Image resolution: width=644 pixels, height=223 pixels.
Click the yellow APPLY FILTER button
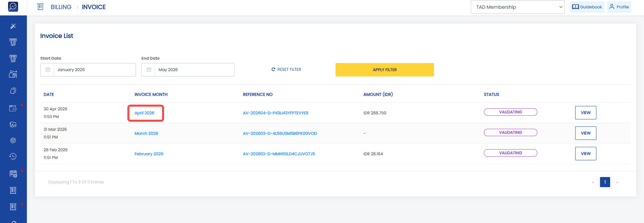coord(385,70)
